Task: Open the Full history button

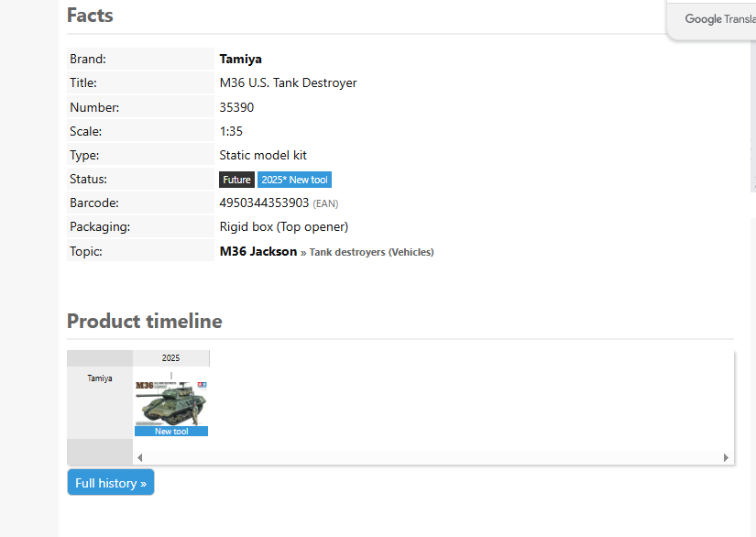Action: (111, 483)
